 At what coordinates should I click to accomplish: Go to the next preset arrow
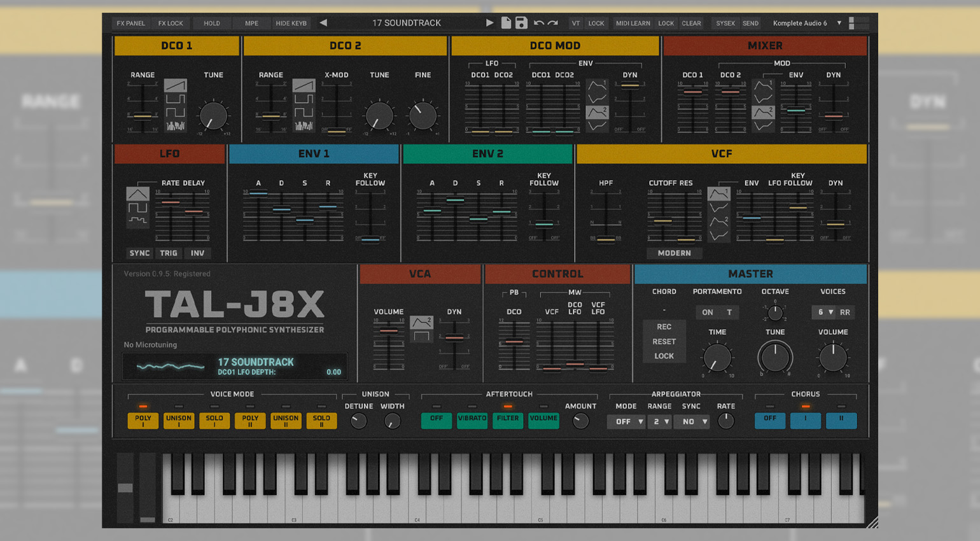(x=489, y=23)
